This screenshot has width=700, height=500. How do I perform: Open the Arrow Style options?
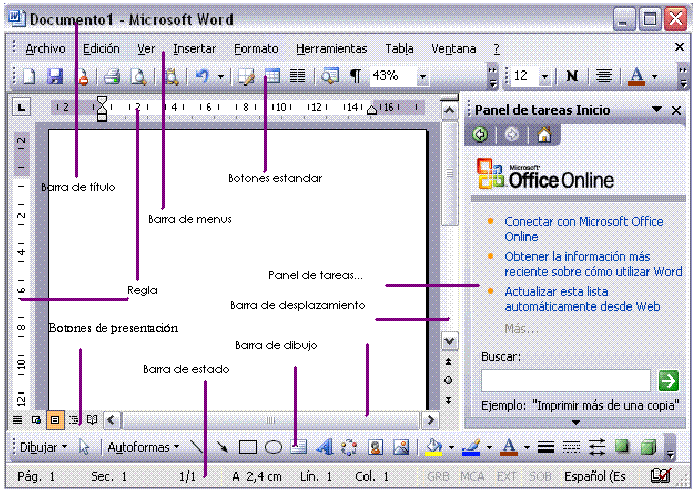[596, 447]
